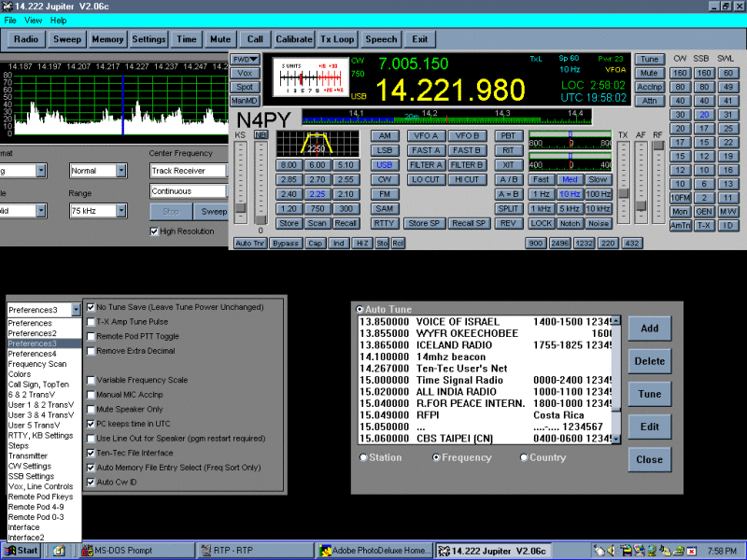Click the AF volume slider

coord(641,181)
